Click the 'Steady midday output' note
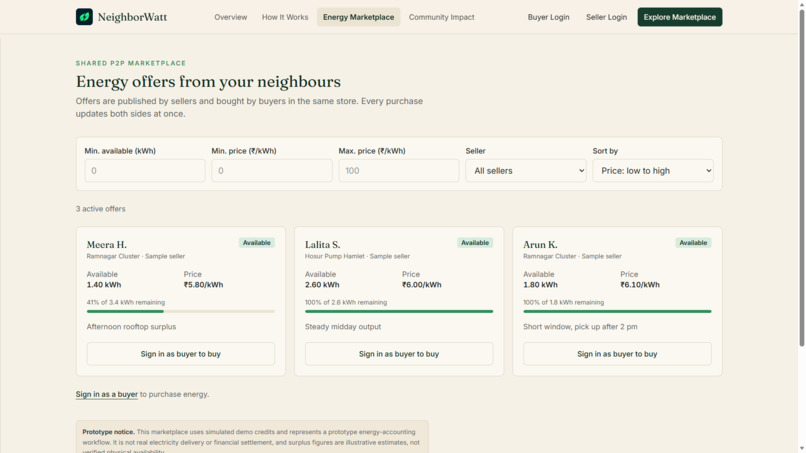Screen dimensions: 806x453 (x=343, y=327)
